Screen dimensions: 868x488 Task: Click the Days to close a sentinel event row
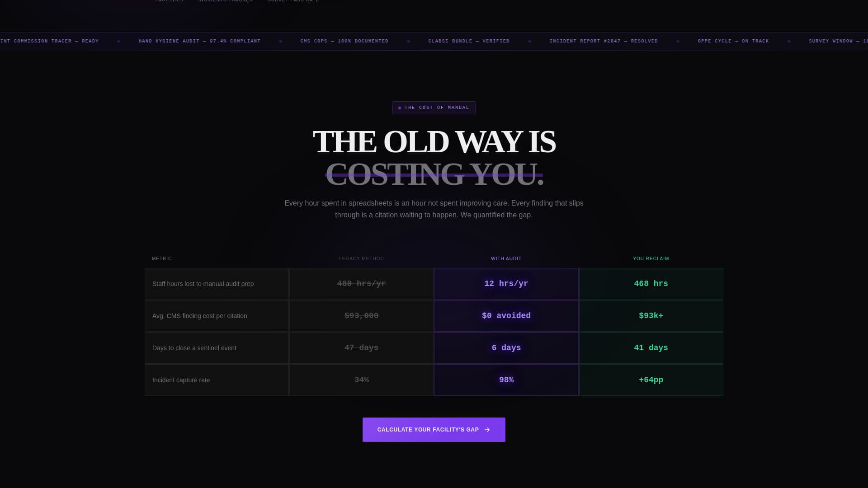(194, 348)
